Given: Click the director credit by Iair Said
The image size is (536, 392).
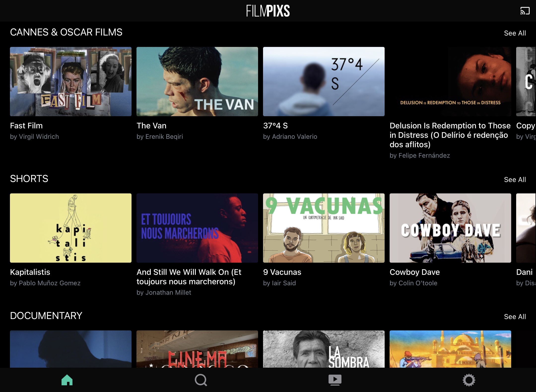Looking at the screenshot, I should pos(279,283).
